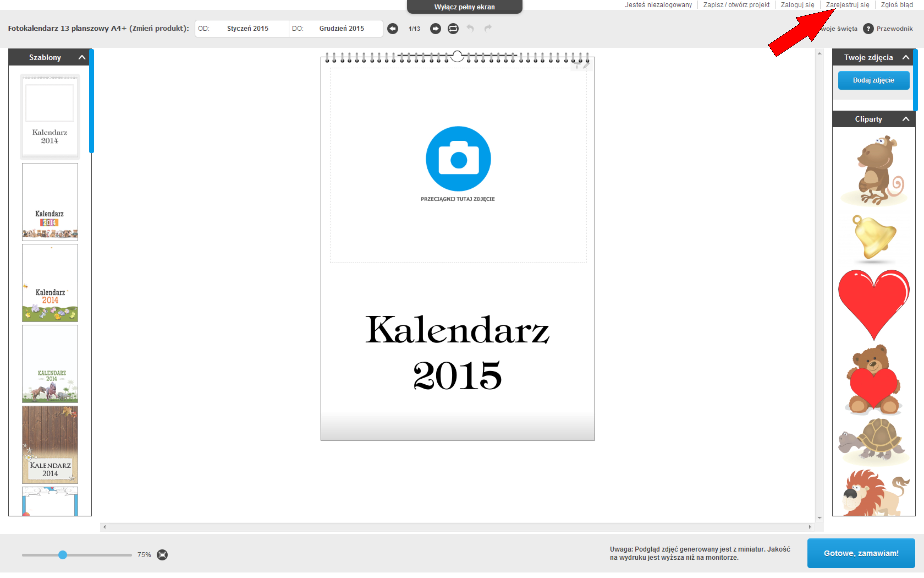Choose the green KALENDARZ 2014 horses template
The height and width of the screenshot is (578, 924).
coord(50,364)
